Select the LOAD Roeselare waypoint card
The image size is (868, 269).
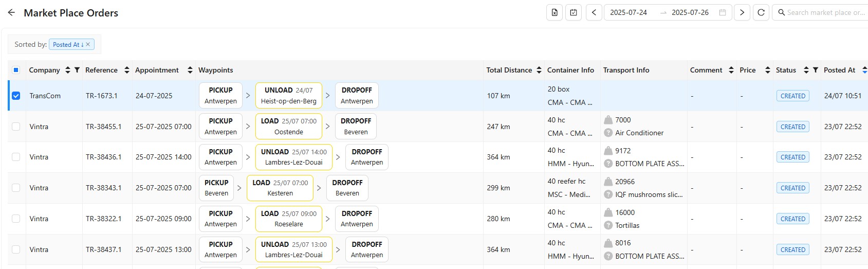click(x=289, y=219)
